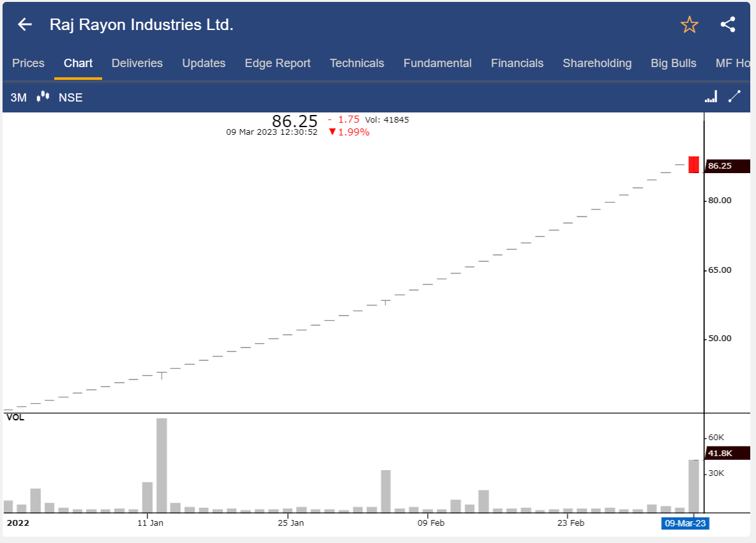This screenshot has height=543, width=756.
Task: Click the 25 Jan date label
Action: (291, 523)
